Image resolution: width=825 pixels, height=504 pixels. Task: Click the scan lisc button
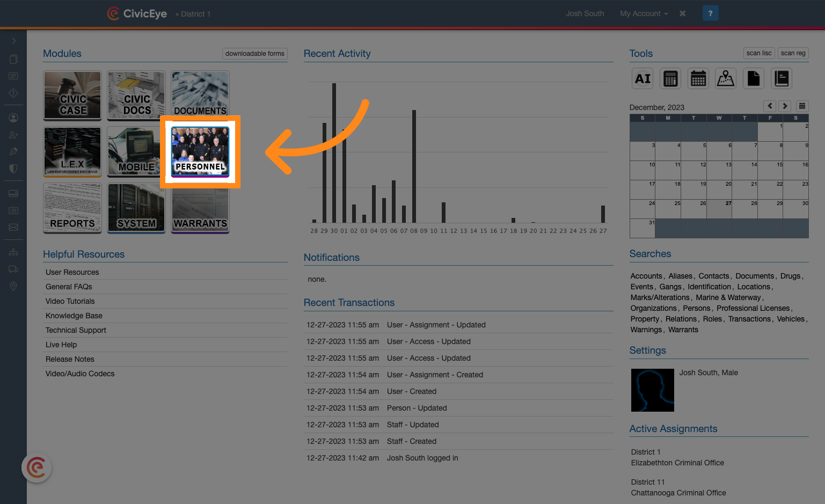point(759,53)
